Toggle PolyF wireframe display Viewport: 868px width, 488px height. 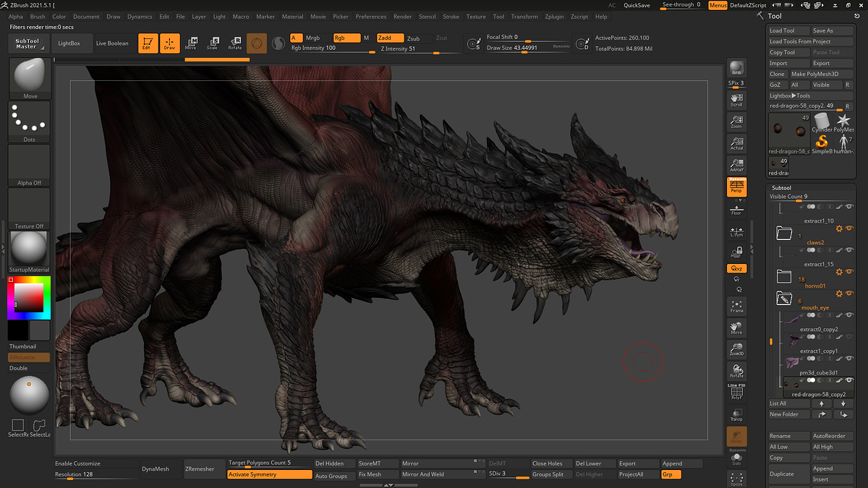[736, 393]
